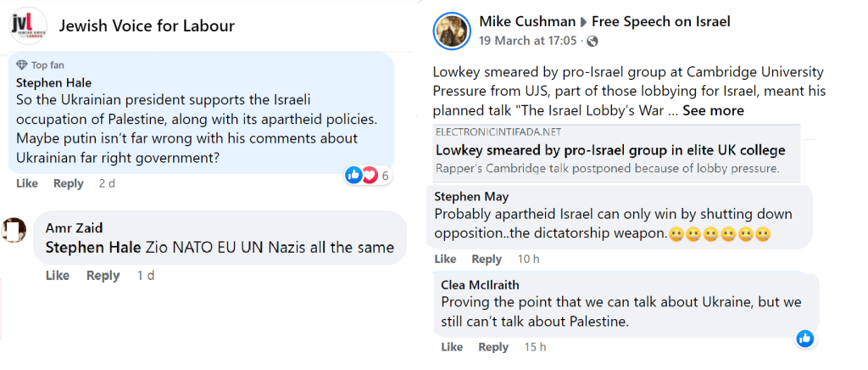This screenshot has height=370, width=868.
Task: Click reaction icons on Stephen Hale's comment
Action: pos(361,176)
